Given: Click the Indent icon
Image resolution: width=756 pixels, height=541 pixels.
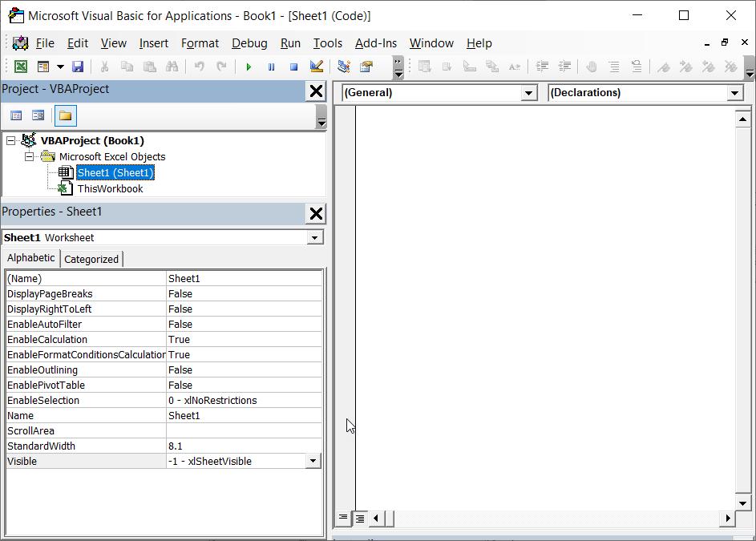Looking at the screenshot, I should click(x=543, y=67).
